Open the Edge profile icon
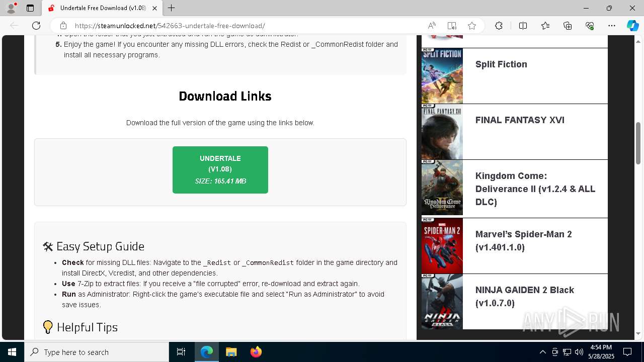 (x=11, y=8)
